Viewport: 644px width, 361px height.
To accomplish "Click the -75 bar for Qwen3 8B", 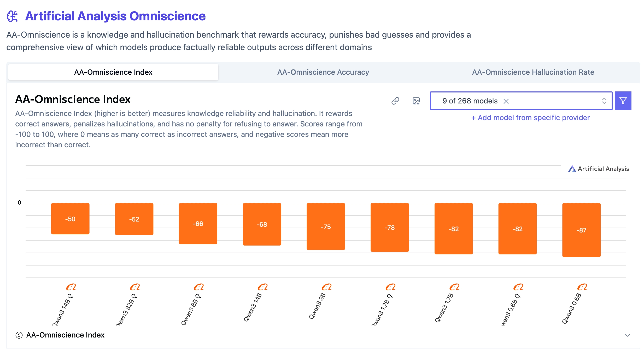I will pyautogui.click(x=326, y=226).
